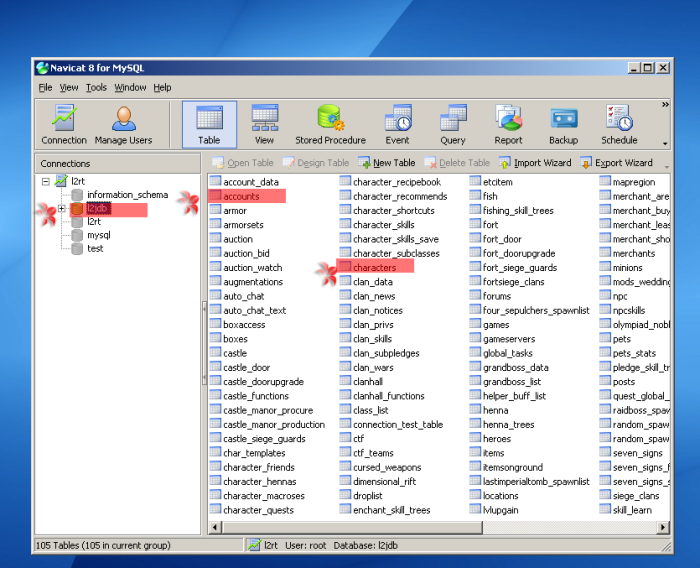Select the gameservers table
The image size is (700, 568).
502,339
